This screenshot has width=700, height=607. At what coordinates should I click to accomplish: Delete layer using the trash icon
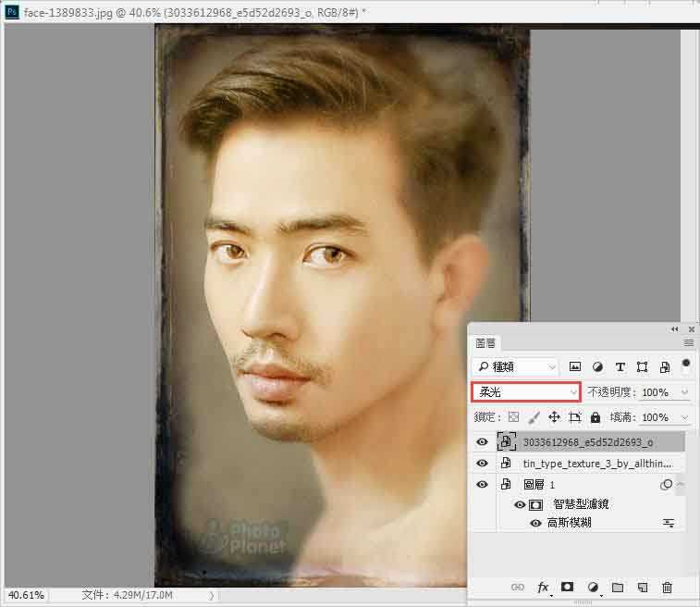[x=668, y=588]
